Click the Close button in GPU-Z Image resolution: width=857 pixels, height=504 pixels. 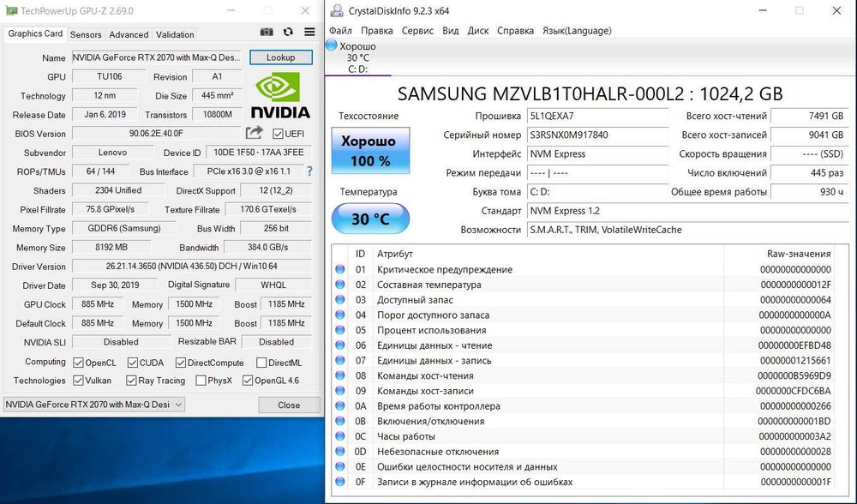(289, 405)
